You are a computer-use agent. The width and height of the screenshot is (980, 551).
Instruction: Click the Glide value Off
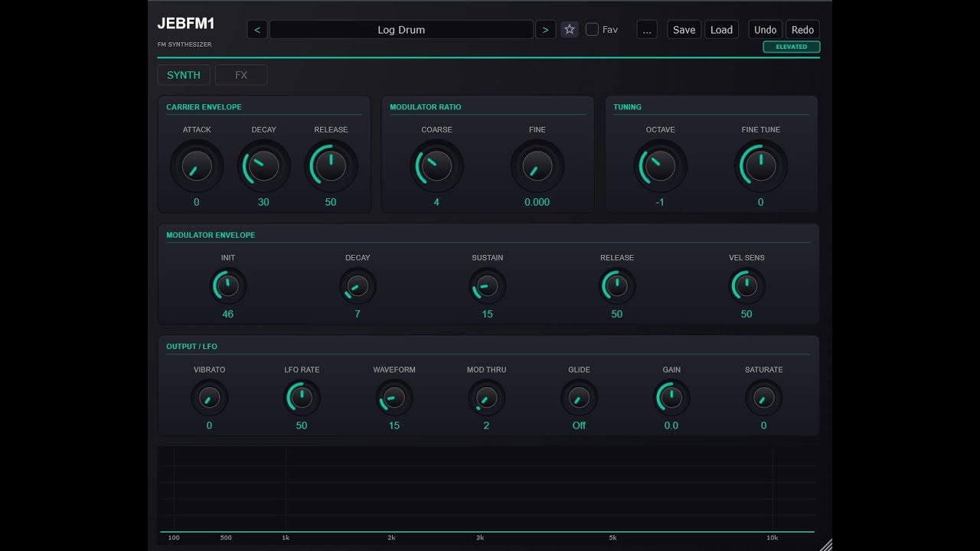(x=579, y=425)
